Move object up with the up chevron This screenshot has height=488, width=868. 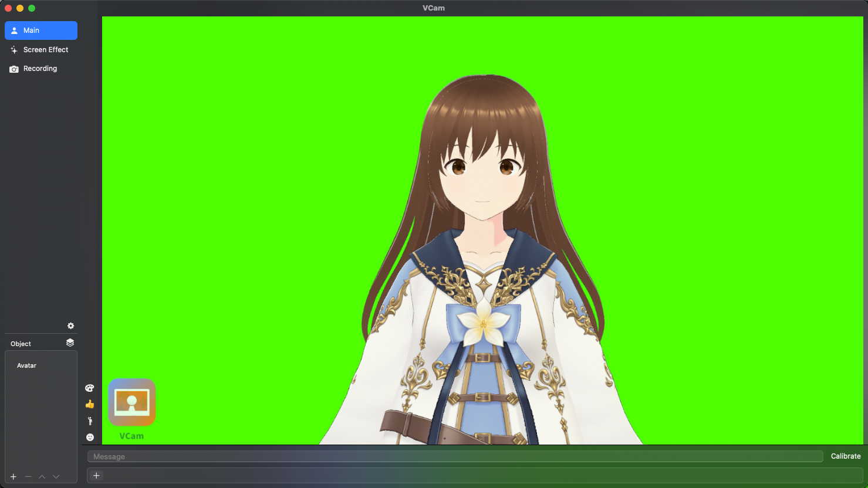point(42,477)
